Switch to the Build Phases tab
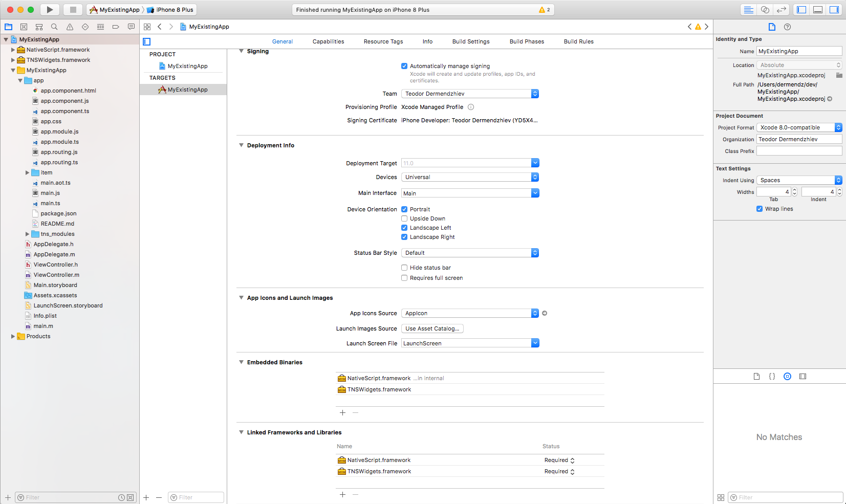The width and height of the screenshot is (846, 504). point(527,41)
